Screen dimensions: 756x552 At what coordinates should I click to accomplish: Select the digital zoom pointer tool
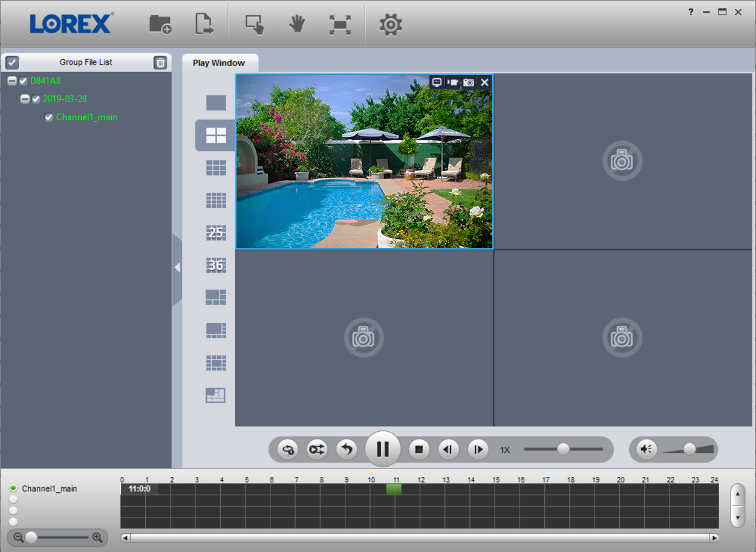click(255, 24)
